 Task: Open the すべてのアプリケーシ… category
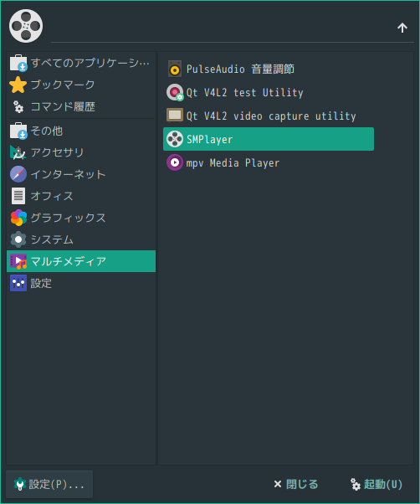[81, 63]
